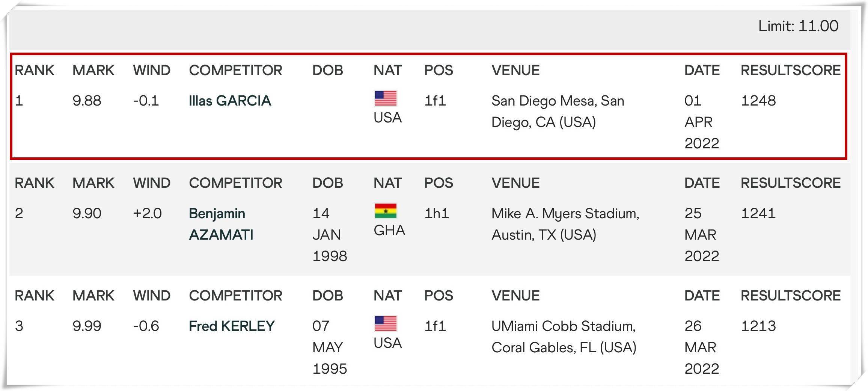Open Illas GARCIA's competitor profile
This screenshot has height=391, width=868.
click(x=230, y=101)
